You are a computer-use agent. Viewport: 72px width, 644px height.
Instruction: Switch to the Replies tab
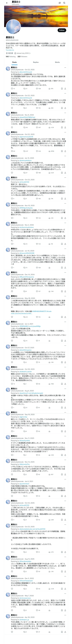[x=36, y=62]
